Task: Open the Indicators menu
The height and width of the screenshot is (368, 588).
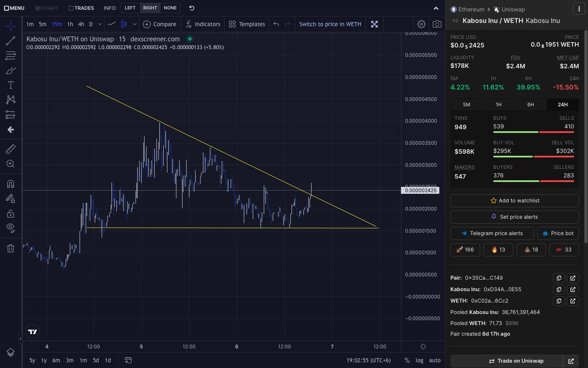Action: (203, 24)
